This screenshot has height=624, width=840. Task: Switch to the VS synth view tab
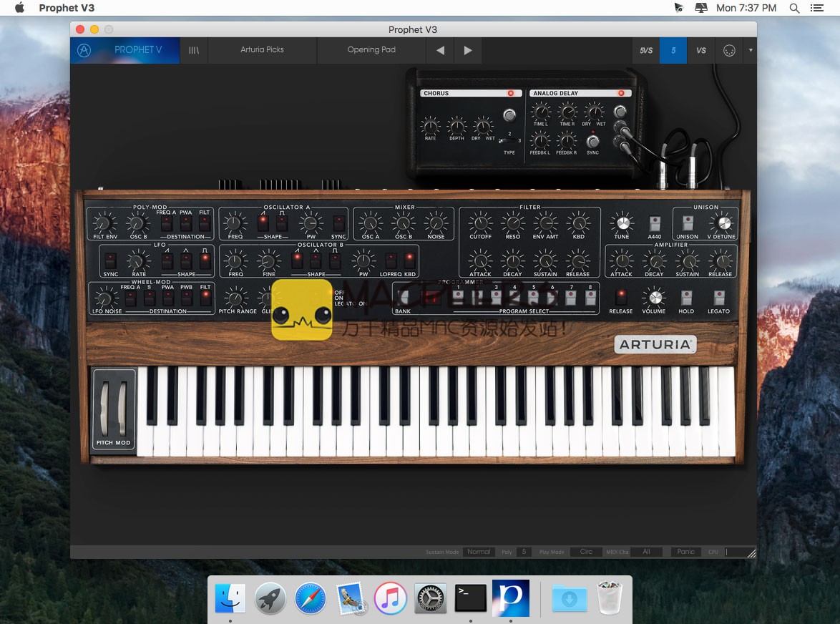click(701, 50)
